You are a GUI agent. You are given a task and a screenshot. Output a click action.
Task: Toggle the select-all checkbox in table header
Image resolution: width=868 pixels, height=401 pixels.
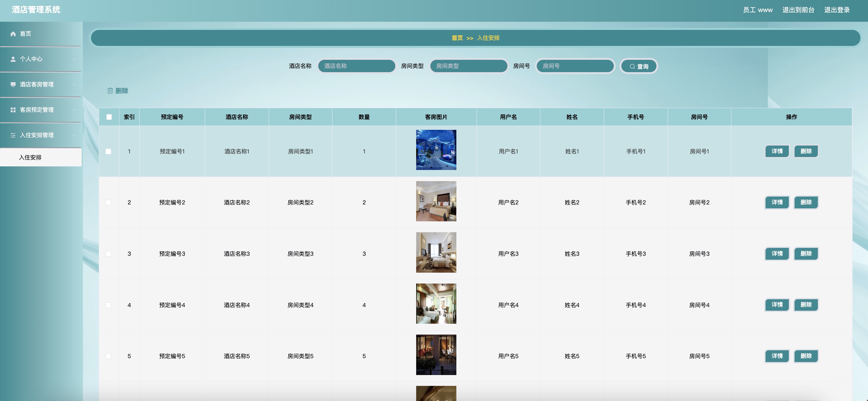(x=109, y=117)
